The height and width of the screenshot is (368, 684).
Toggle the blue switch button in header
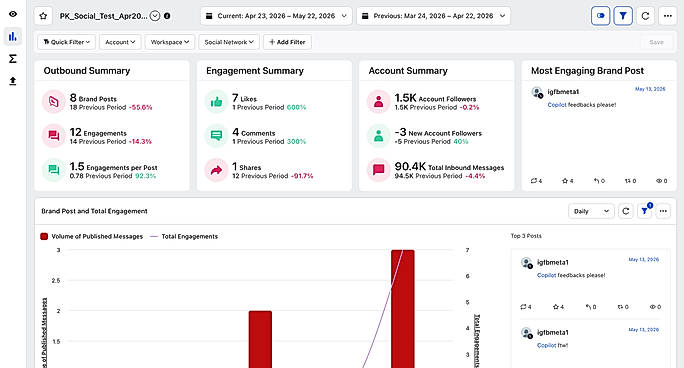click(601, 16)
